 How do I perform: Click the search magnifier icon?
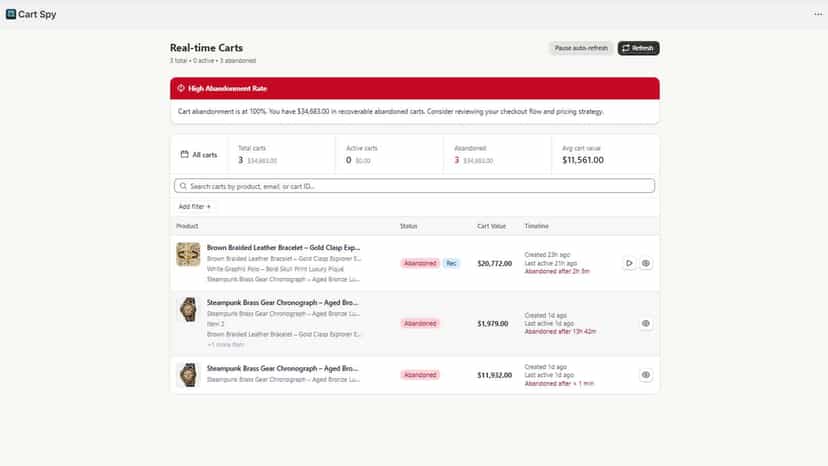tap(183, 186)
